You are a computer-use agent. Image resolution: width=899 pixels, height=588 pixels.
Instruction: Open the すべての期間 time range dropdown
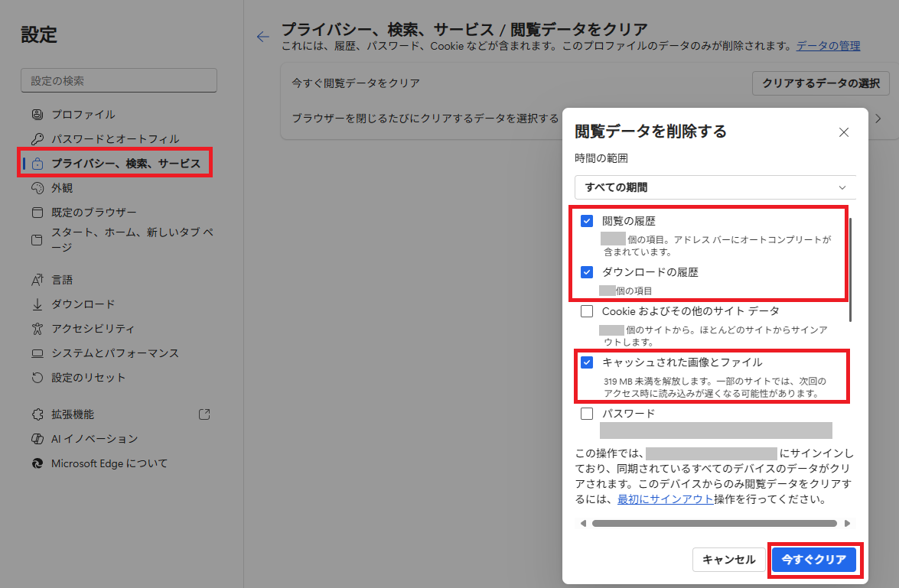tap(715, 187)
